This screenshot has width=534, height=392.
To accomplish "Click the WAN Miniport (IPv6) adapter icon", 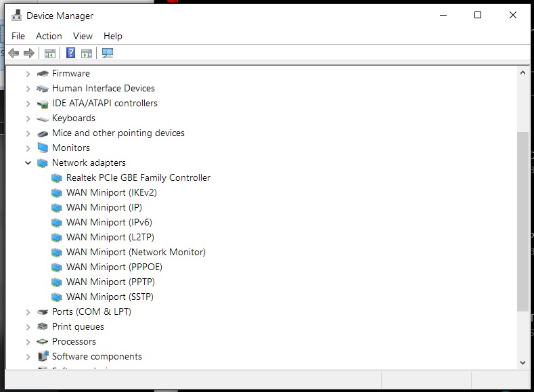I will 57,222.
